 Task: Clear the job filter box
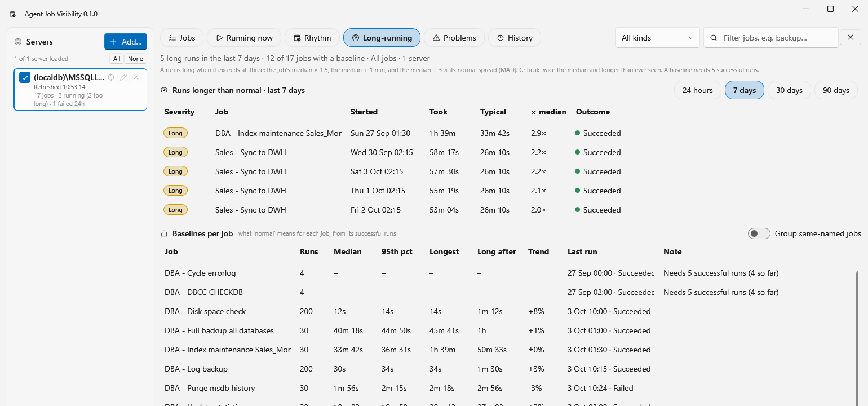(851, 38)
